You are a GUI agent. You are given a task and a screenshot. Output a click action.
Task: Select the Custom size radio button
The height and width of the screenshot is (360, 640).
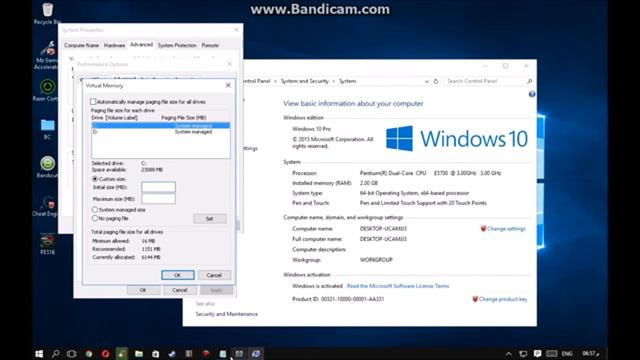tap(95, 179)
